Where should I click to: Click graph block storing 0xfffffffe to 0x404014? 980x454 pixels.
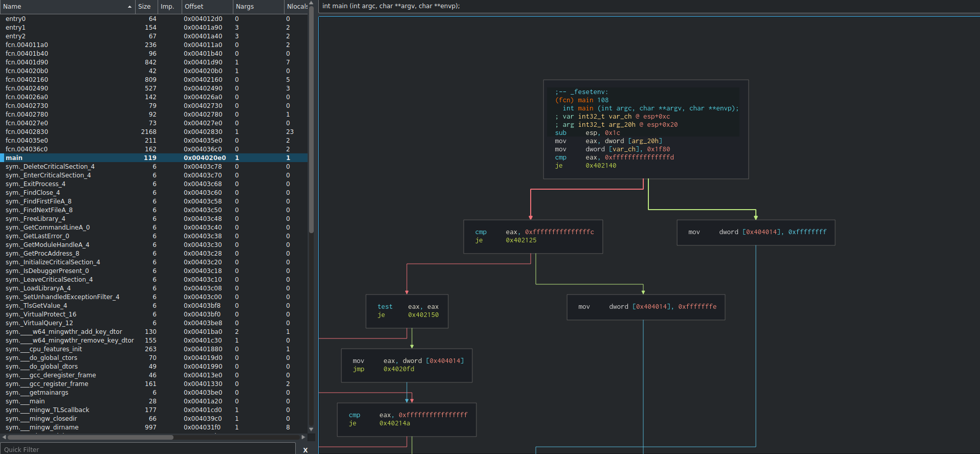(x=646, y=307)
